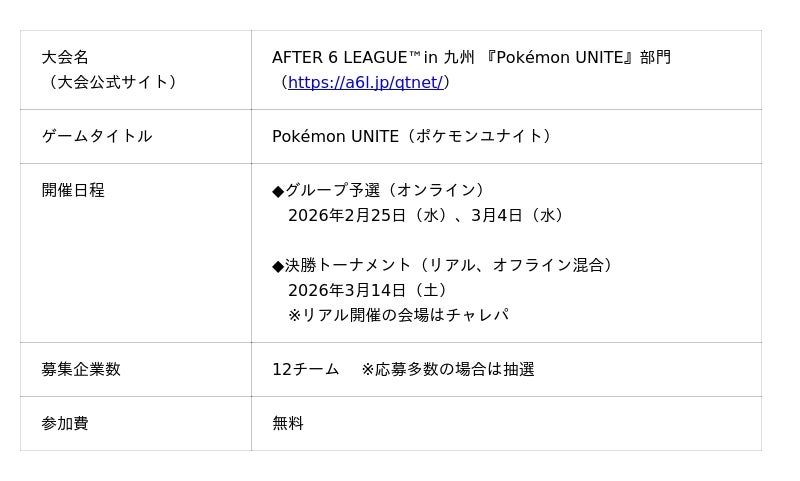This screenshot has height=481, width=800.
Task: Click the diamond bullet before 決勝トーナメント
Action: (278, 266)
